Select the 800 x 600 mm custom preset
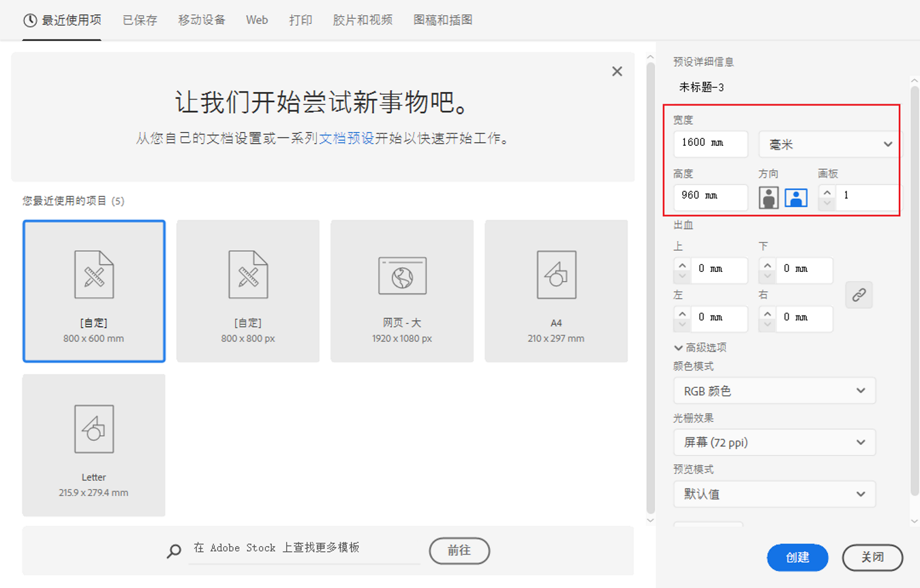 pos(94,291)
